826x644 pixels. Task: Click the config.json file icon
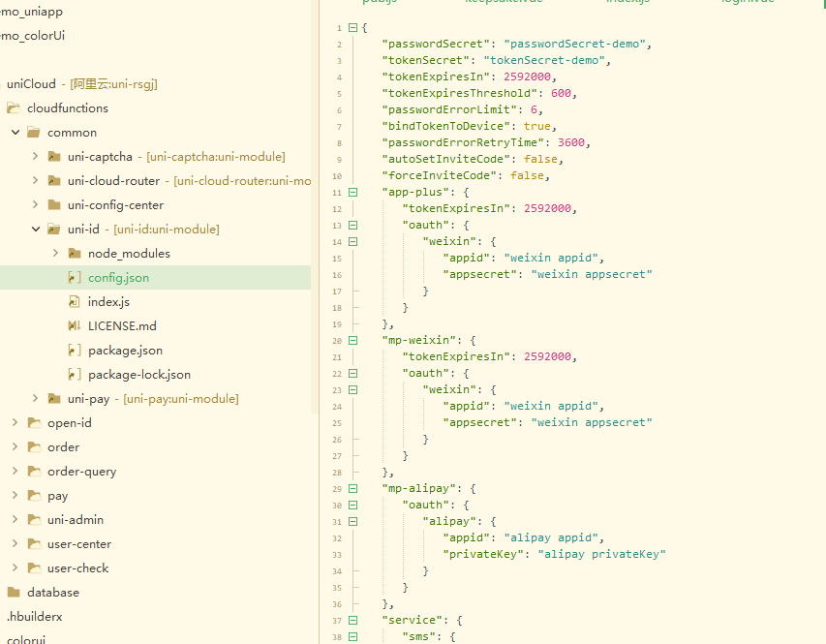coord(75,278)
